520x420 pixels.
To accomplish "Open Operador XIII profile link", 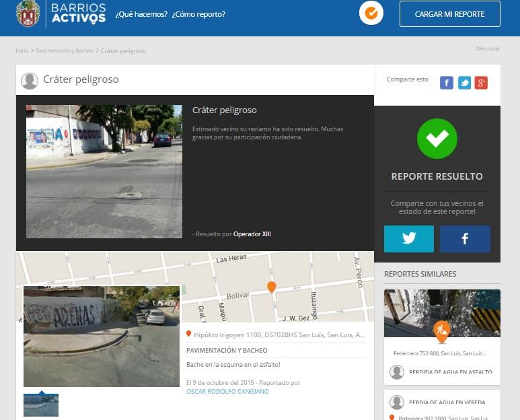I will [x=252, y=234].
